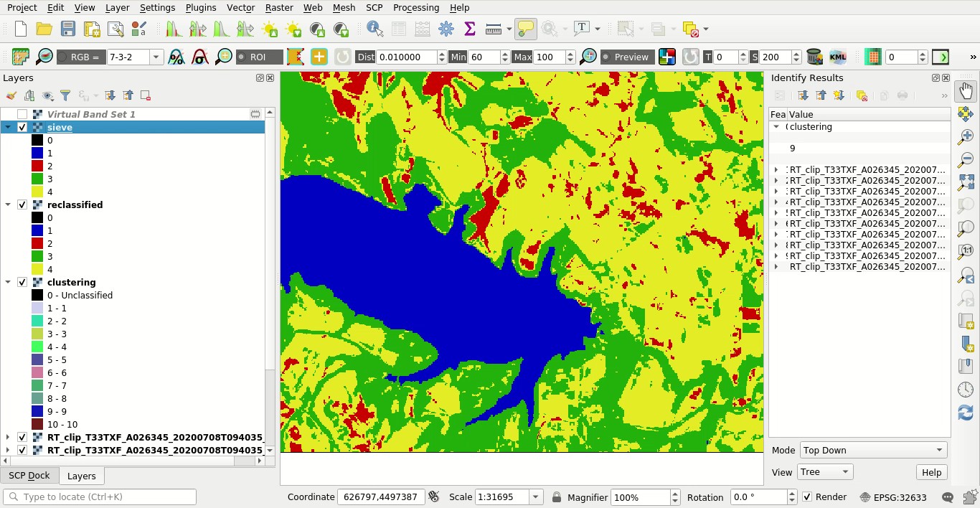Open the Raster menu
The height and width of the screenshot is (508, 980).
[x=278, y=8]
